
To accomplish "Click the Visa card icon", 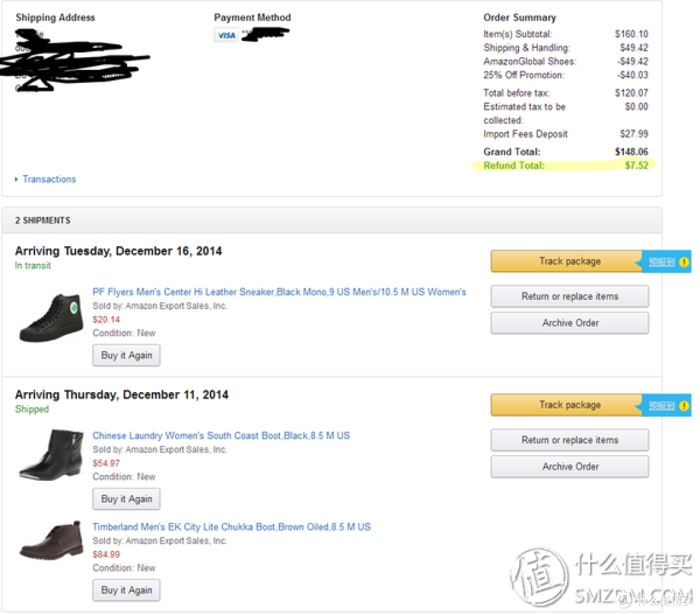I will [x=226, y=35].
